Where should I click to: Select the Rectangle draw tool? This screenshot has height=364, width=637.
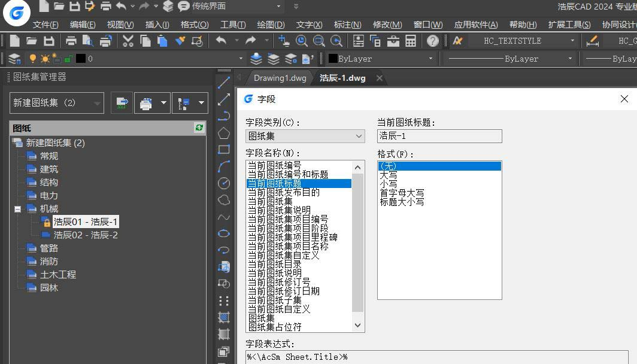point(224,150)
